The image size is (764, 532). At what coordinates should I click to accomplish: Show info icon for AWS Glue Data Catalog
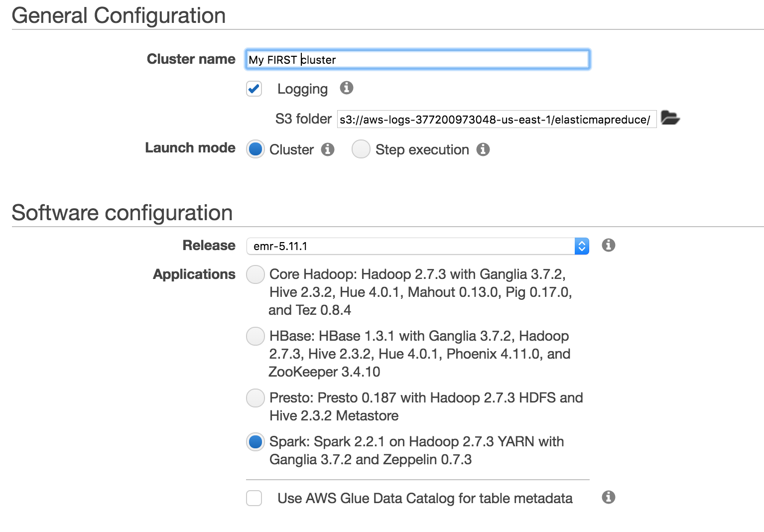(609, 497)
